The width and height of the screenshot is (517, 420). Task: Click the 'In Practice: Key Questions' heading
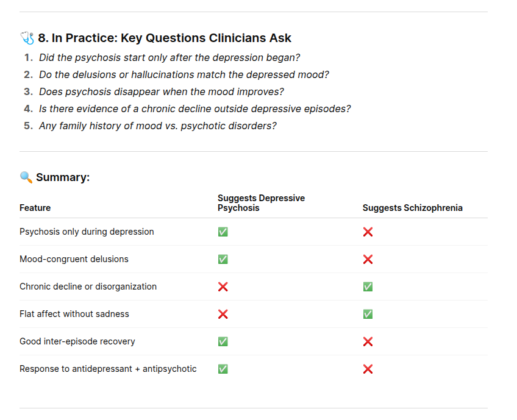165,38
